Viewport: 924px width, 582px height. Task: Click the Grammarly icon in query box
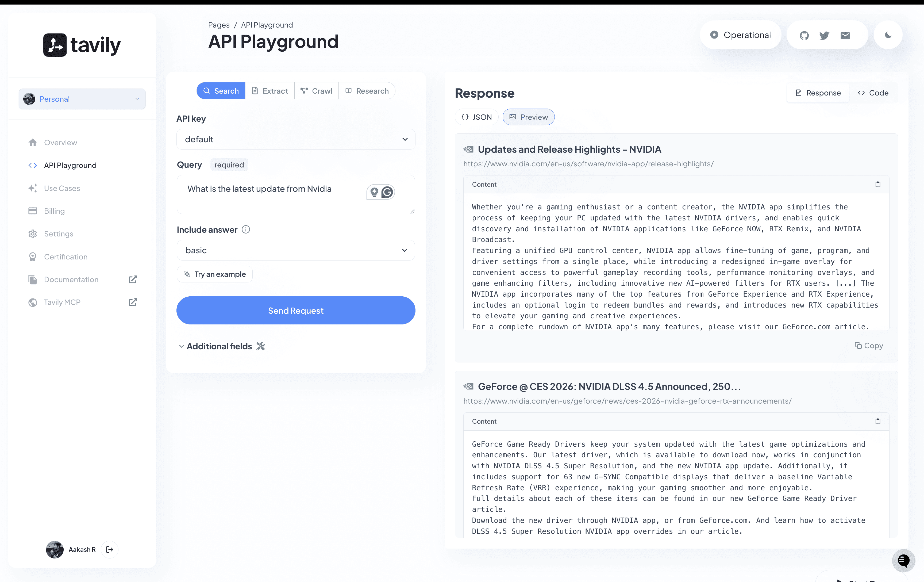click(387, 192)
